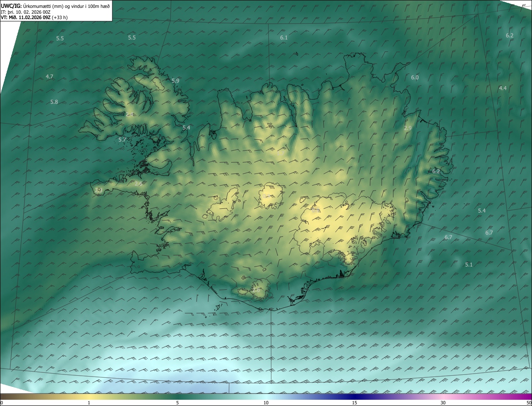
Task: Click the 5.8 value label west of Westfjords
Action: pos(54,102)
